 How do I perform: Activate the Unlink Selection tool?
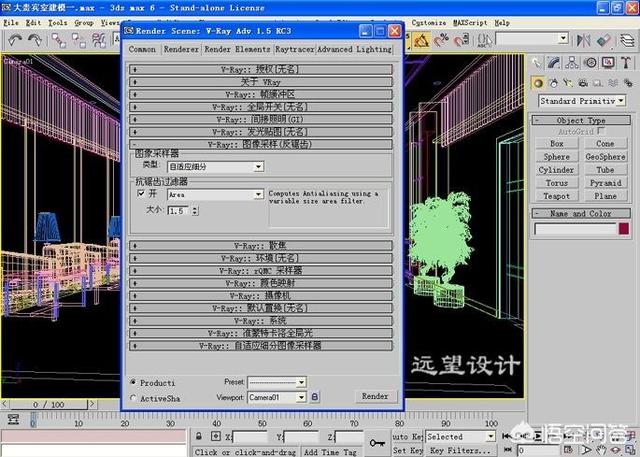(x=78, y=40)
